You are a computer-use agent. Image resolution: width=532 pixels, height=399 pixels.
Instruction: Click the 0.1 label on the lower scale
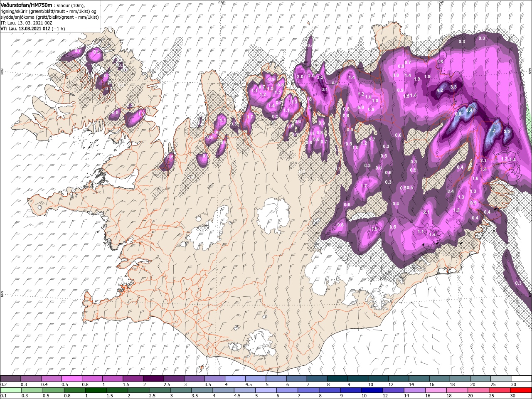(4, 396)
